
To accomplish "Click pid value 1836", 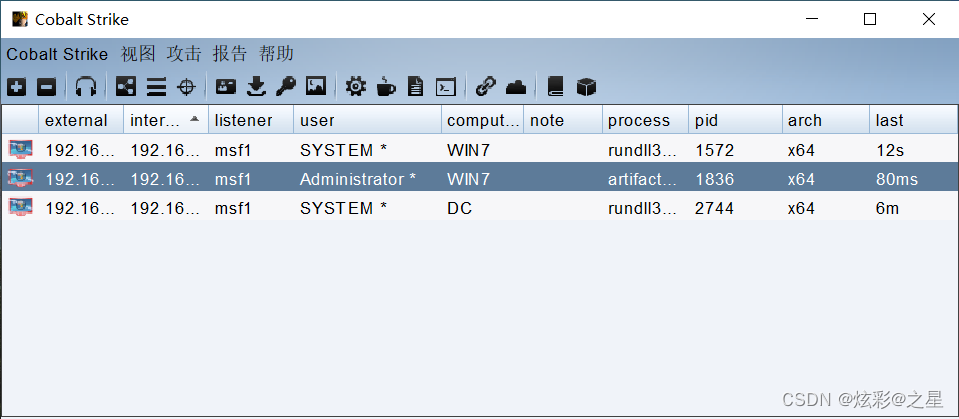I will point(714,179).
